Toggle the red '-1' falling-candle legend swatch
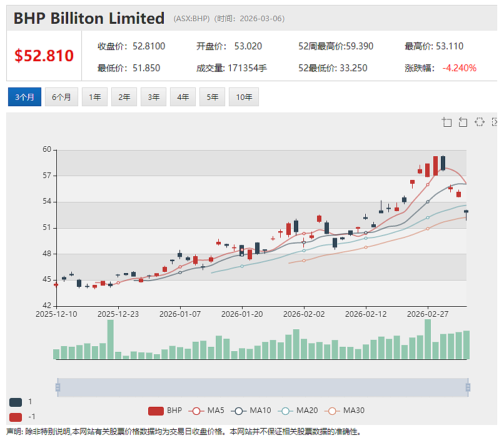This screenshot has width=504, height=443. coord(16,417)
